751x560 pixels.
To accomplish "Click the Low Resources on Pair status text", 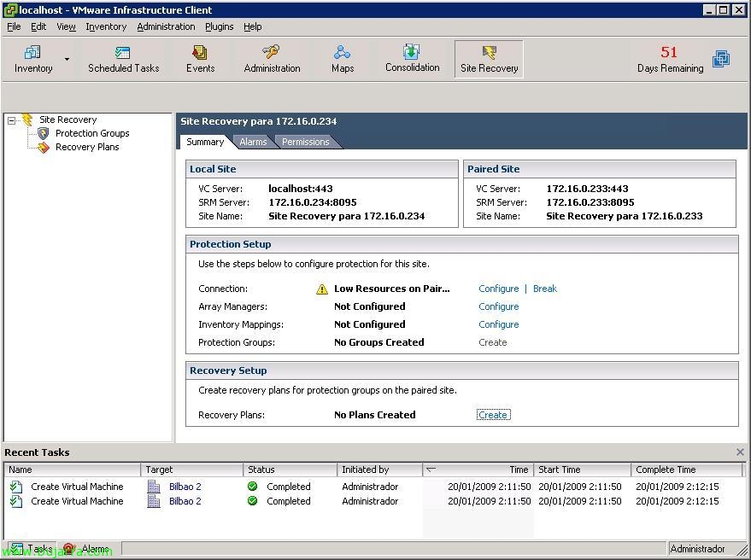I will [392, 289].
